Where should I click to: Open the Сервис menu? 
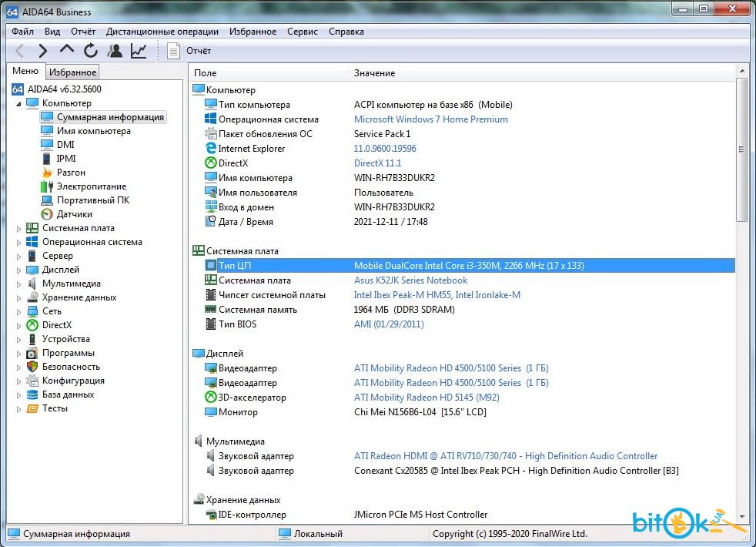tap(303, 32)
